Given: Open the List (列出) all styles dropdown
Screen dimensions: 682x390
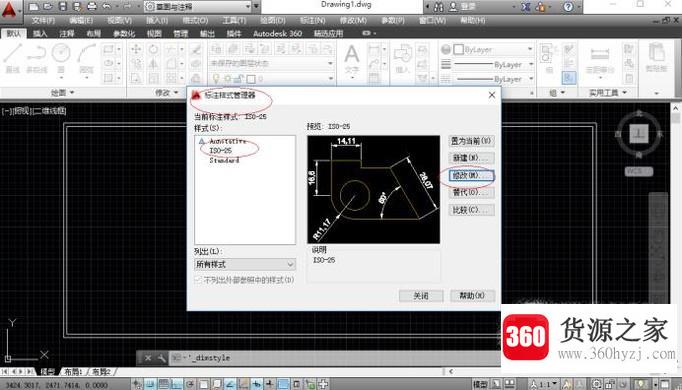Looking at the screenshot, I should click(245, 264).
